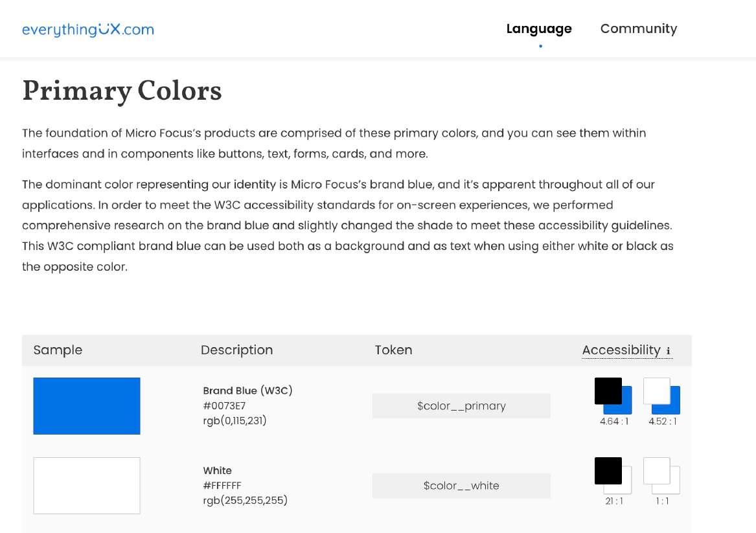
Task: Go to the Community navigation item
Action: [x=638, y=29]
